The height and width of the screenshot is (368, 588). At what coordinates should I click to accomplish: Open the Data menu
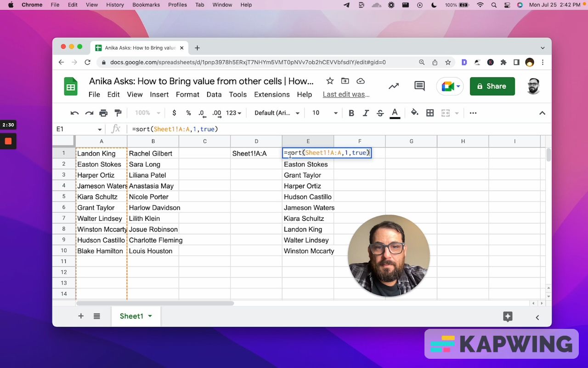pos(214,94)
